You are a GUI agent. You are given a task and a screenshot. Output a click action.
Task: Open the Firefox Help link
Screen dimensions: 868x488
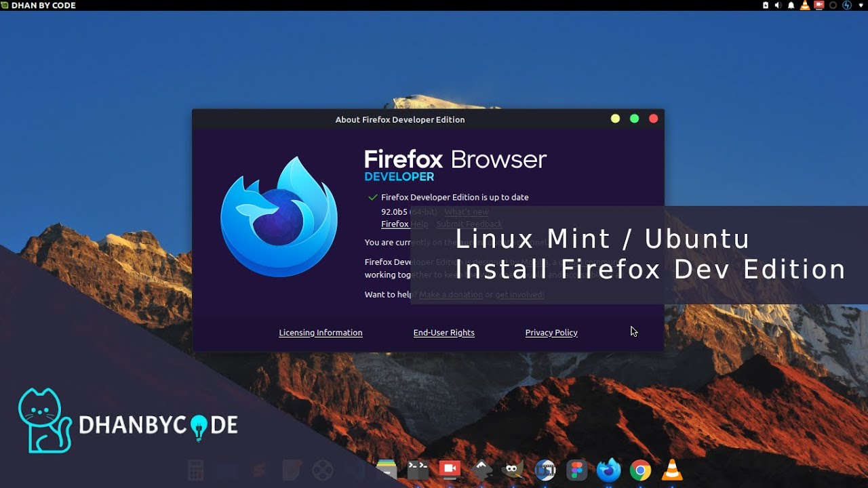[405, 224]
